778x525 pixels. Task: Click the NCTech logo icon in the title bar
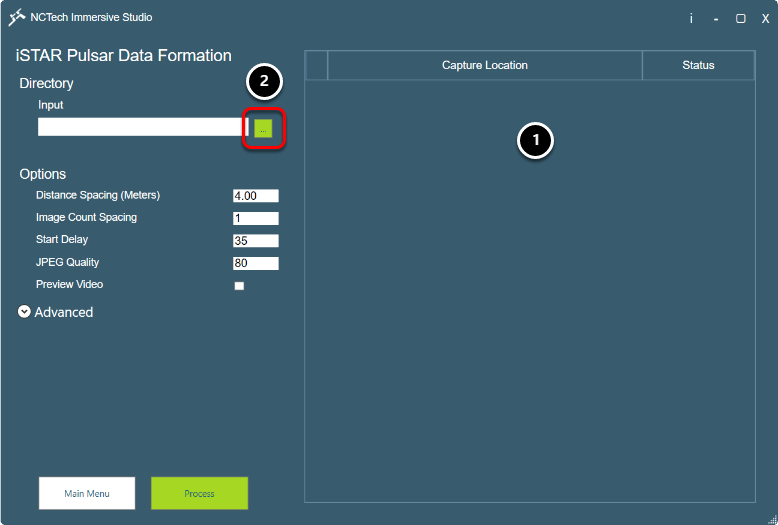pyautogui.click(x=17, y=17)
